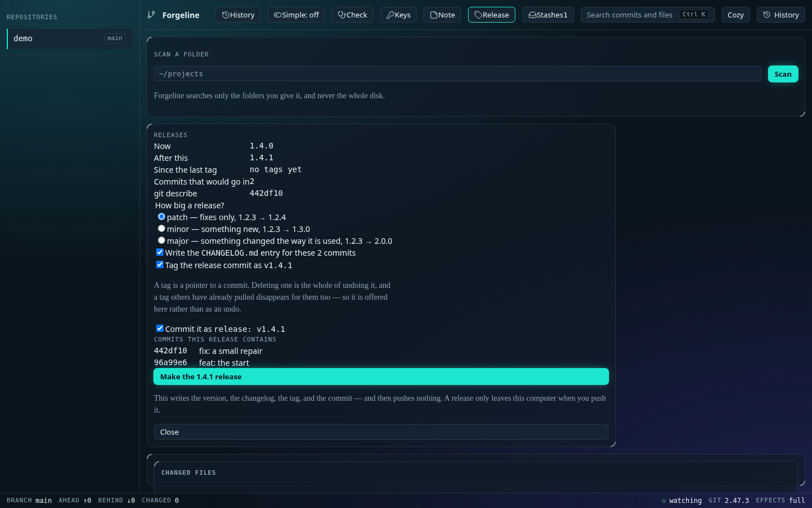Image resolution: width=812 pixels, height=508 pixels.
Task: Click the watching status indicator
Action: coord(682,501)
